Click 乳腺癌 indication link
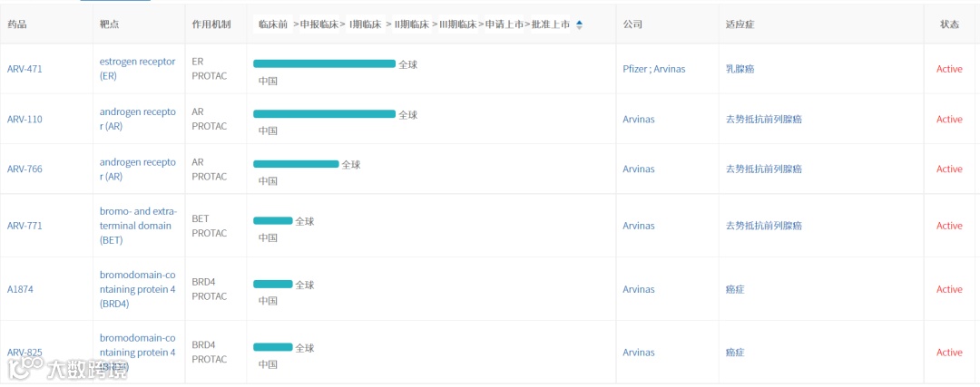 pyautogui.click(x=740, y=69)
